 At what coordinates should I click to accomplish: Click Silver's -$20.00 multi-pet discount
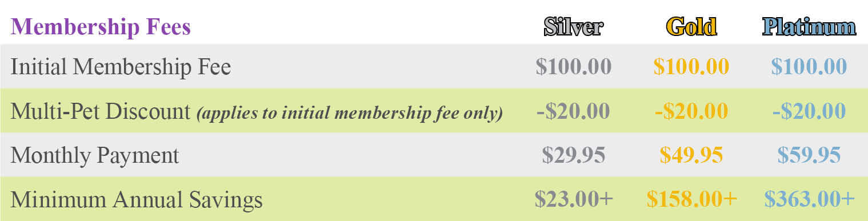tap(574, 110)
